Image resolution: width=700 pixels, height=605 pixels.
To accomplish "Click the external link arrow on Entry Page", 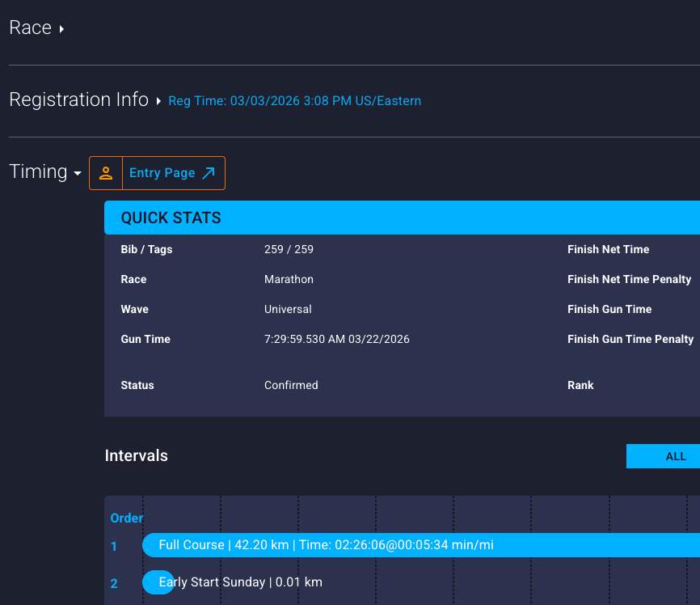I will (x=209, y=173).
